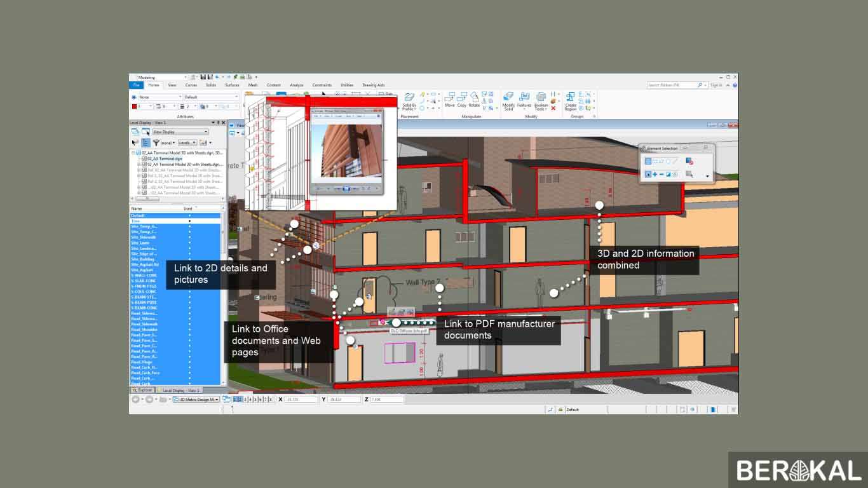This screenshot has height=488, width=868.
Task: Click the Sign in link
Action: point(716,85)
